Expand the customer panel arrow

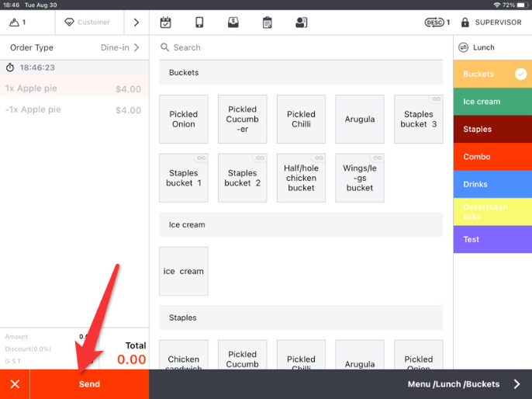(136, 23)
